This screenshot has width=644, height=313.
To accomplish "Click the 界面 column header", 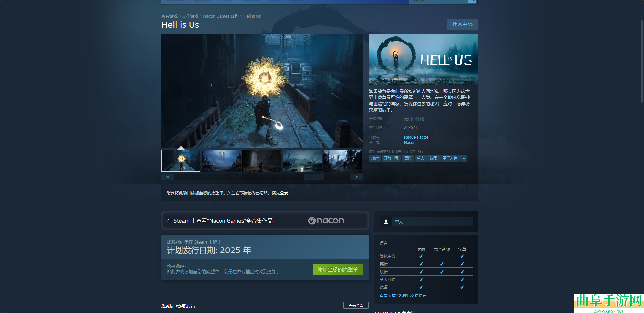I will click(x=421, y=250).
